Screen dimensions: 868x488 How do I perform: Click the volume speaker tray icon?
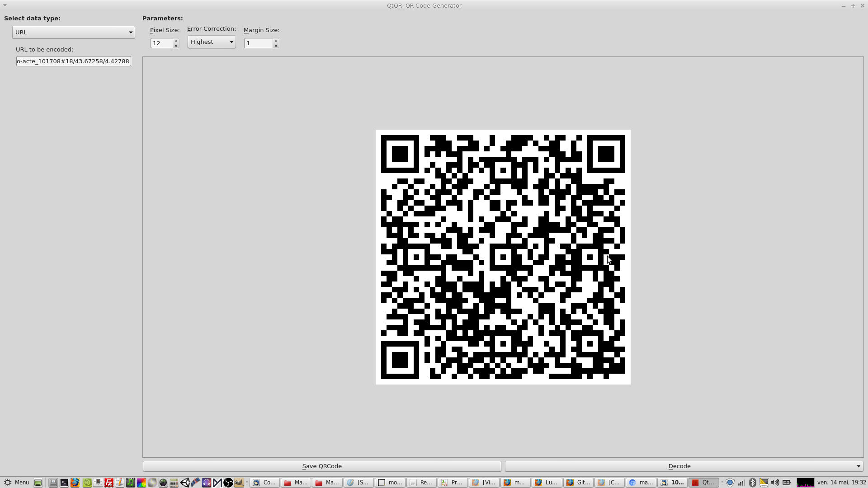coord(775,483)
